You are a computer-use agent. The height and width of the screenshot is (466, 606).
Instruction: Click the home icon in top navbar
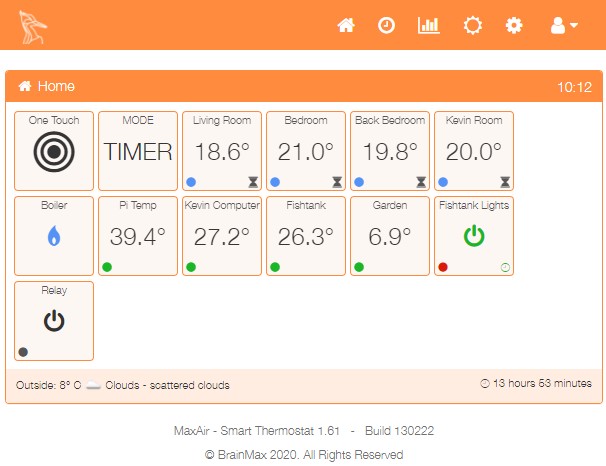pyautogui.click(x=346, y=25)
